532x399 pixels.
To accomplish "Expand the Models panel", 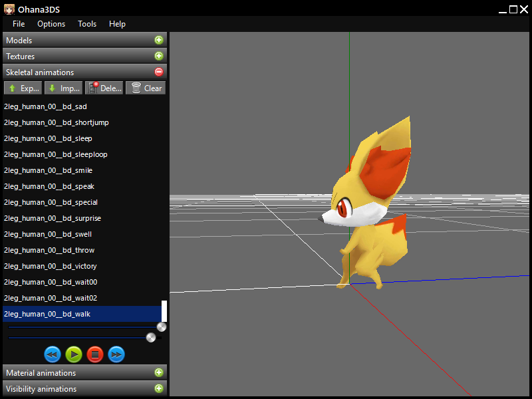I will click(x=158, y=41).
